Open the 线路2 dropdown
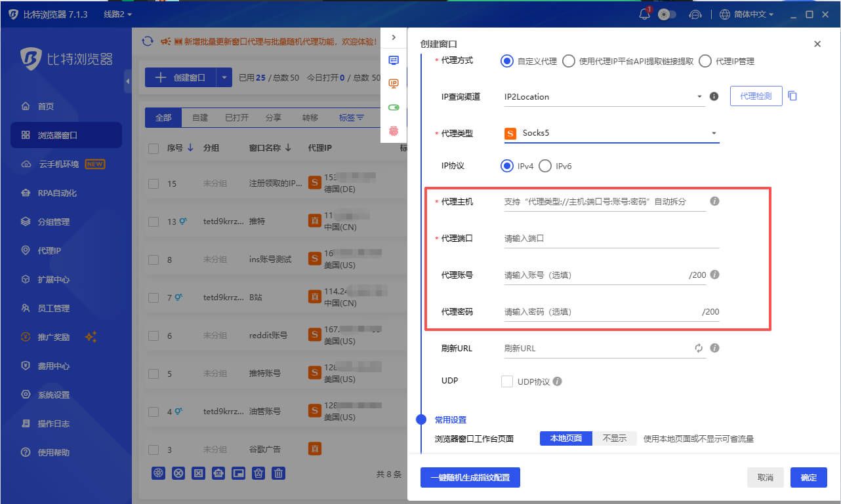Image resolution: width=841 pixels, height=504 pixels. click(x=117, y=14)
